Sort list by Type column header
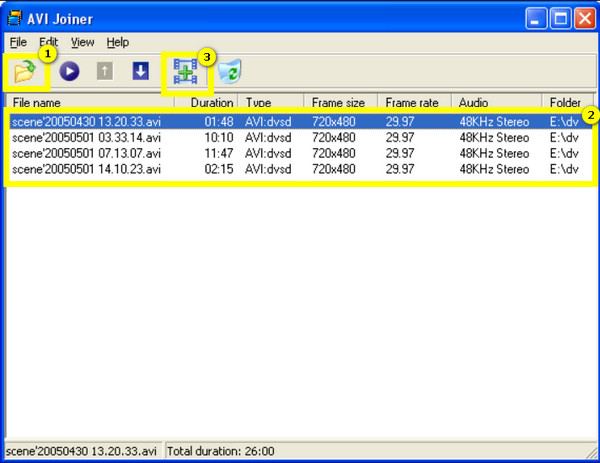Image resolution: width=600 pixels, height=463 pixels. pyautogui.click(x=271, y=102)
